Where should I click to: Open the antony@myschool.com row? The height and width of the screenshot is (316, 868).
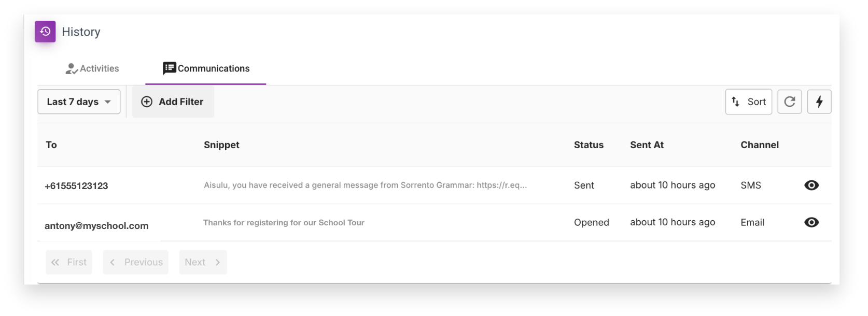click(434, 222)
